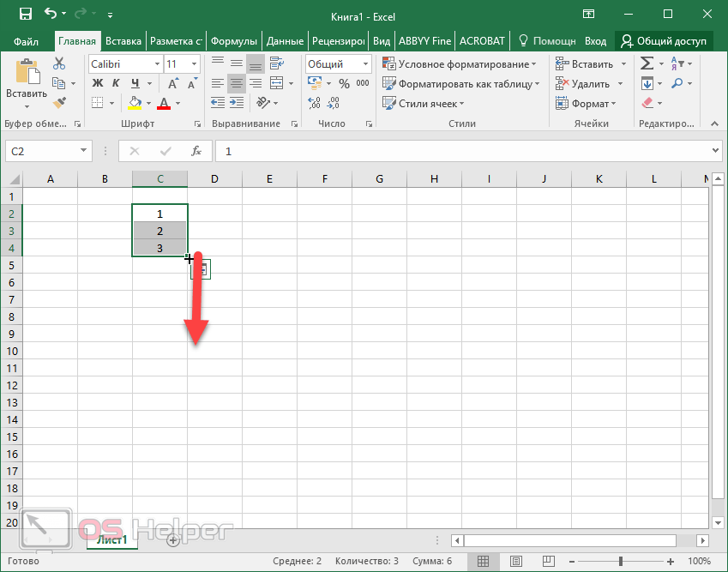Click the increase decimal icon
This screenshot has width=728, height=572.
pos(315,103)
